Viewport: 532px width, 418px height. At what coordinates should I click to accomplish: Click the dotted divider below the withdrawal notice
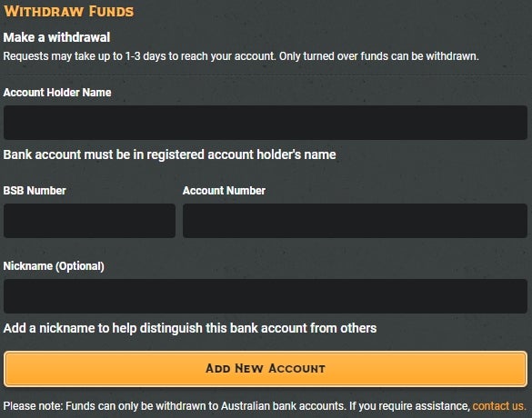click(x=266, y=75)
